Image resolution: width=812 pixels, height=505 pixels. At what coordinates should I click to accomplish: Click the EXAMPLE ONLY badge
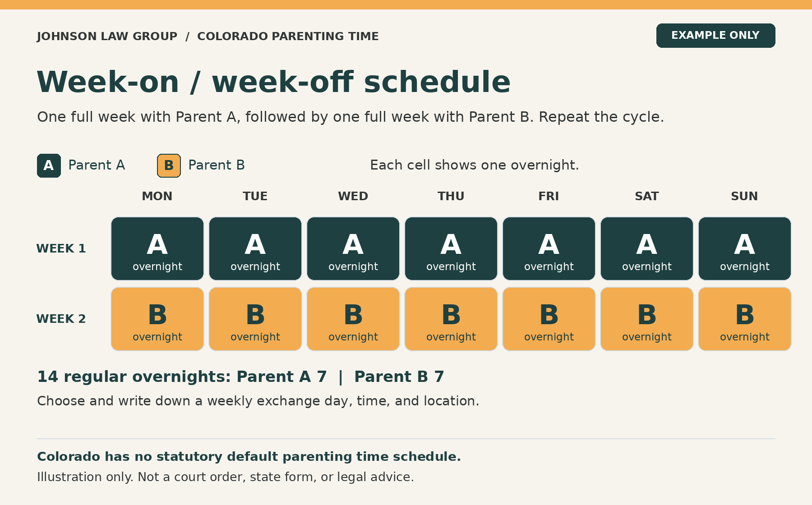[x=715, y=36]
